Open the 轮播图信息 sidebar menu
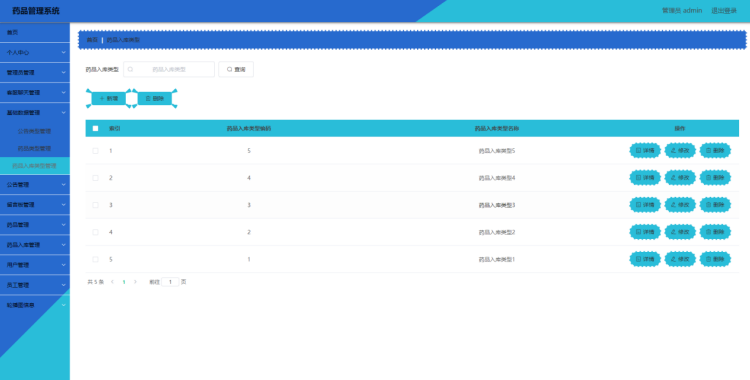The height and width of the screenshot is (380, 750). [x=35, y=305]
